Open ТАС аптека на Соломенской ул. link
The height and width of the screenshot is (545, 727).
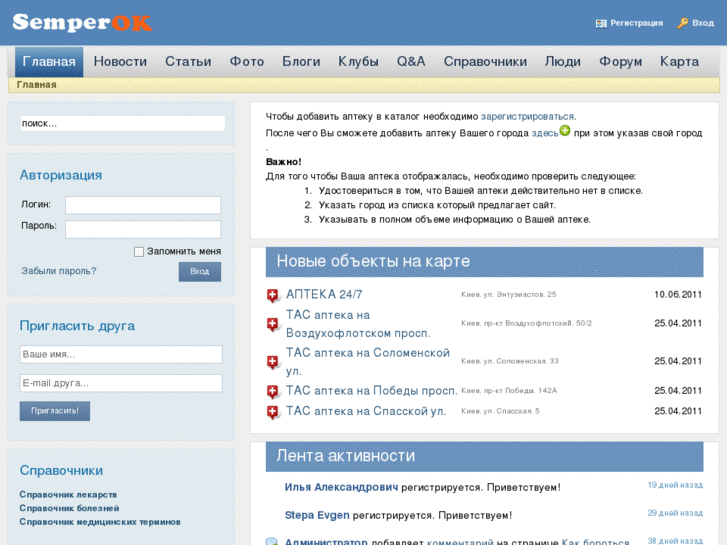pos(368,362)
